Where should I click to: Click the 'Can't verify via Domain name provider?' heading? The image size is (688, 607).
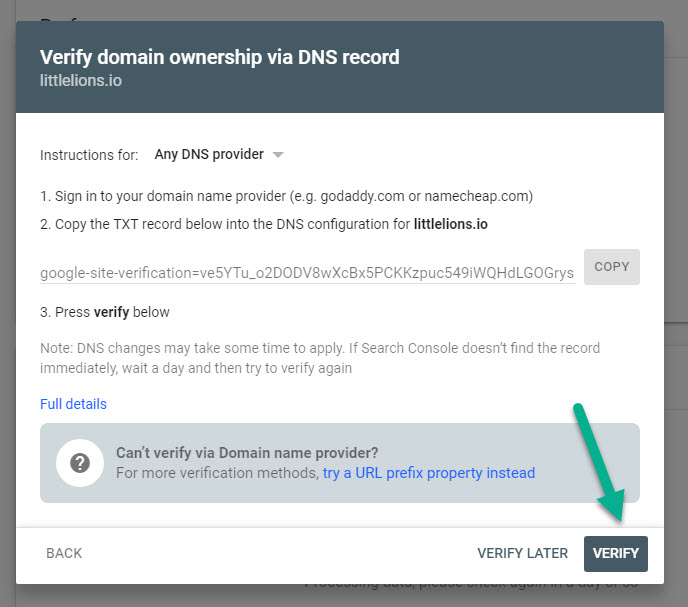(247, 453)
